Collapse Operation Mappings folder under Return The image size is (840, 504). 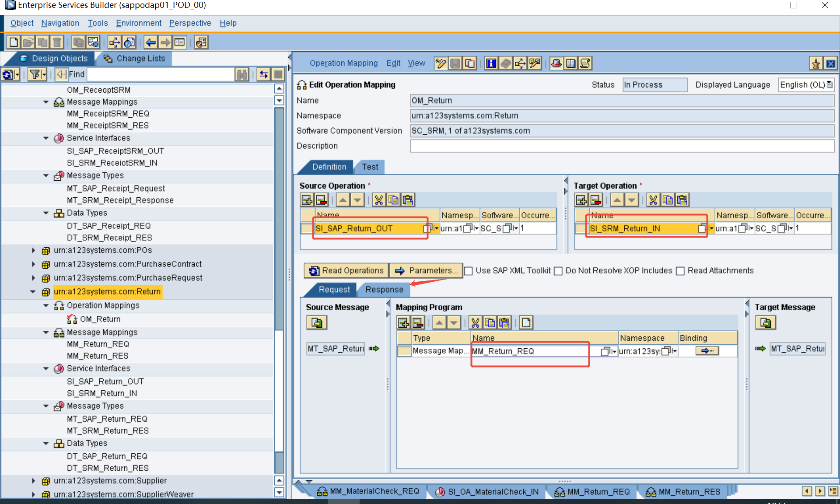pos(46,305)
